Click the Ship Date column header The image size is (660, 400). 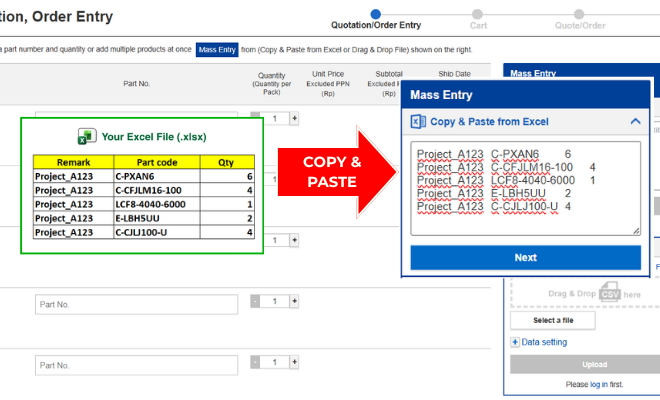click(454, 74)
